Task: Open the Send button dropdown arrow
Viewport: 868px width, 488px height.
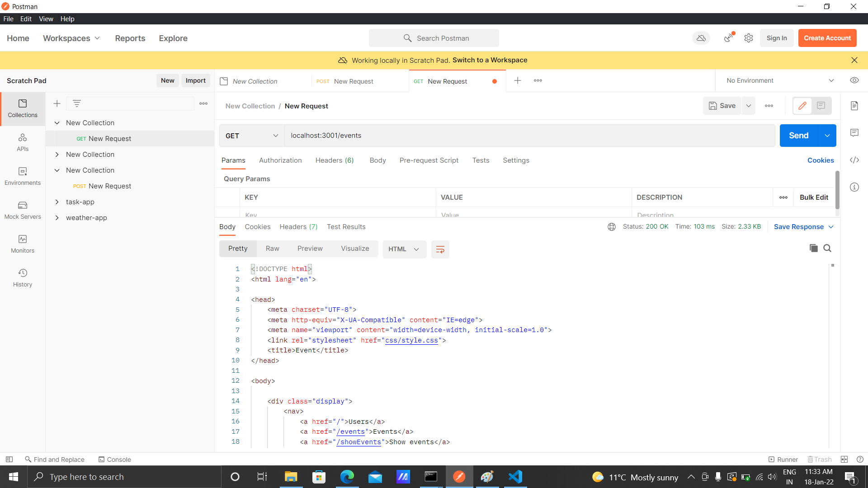Action: click(x=827, y=136)
